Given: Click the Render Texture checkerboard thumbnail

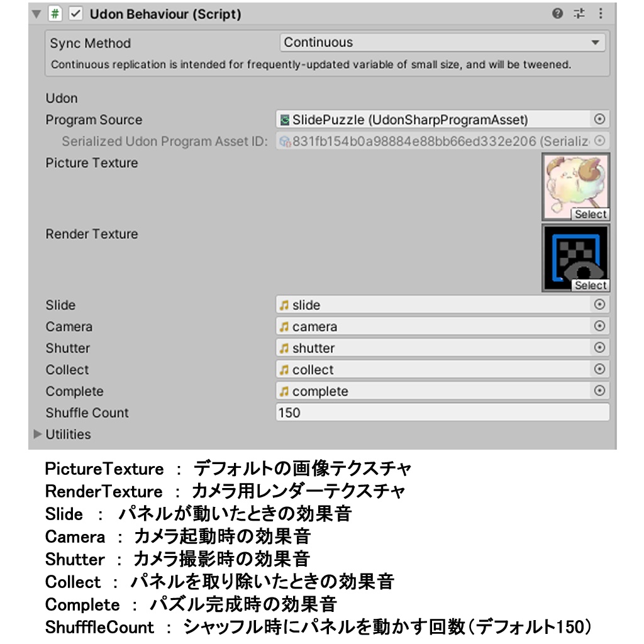Looking at the screenshot, I should point(575,257).
